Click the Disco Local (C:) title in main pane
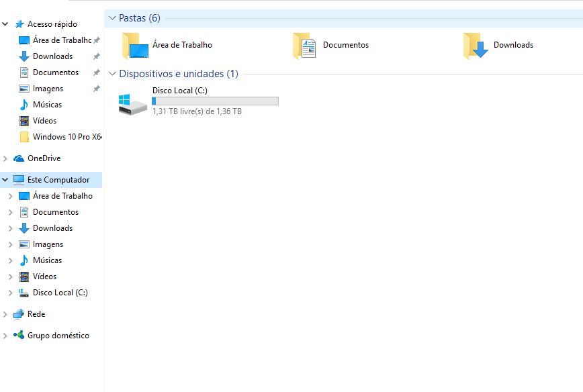583x392 pixels. [180, 91]
